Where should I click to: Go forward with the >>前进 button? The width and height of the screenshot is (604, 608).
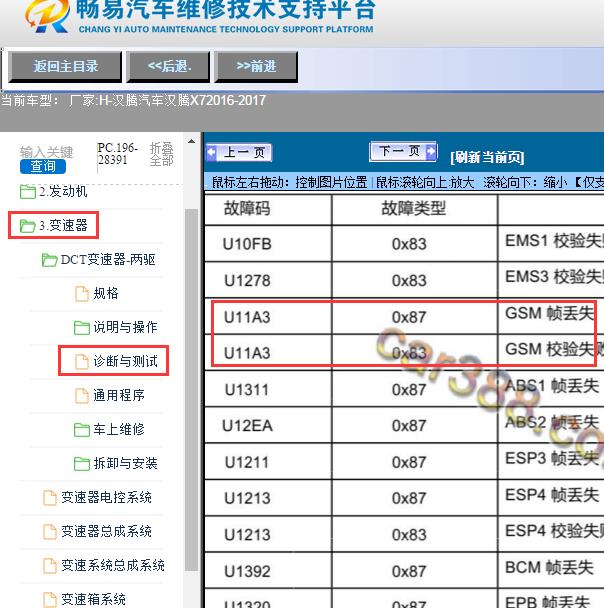(256, 66)
